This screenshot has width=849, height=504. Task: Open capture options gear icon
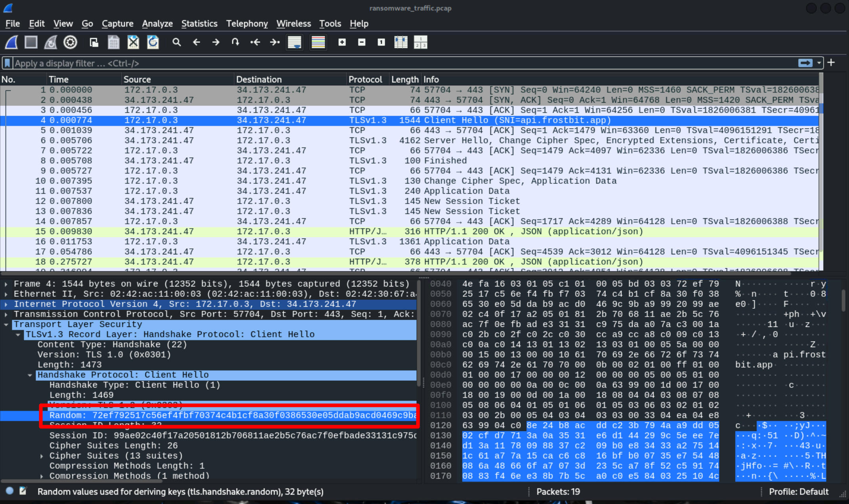click(70, 42)
